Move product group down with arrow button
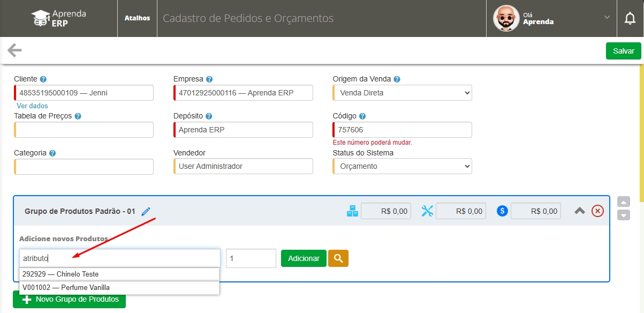The image size is (644, 313). pyautogui.click(x=623, y=215)
